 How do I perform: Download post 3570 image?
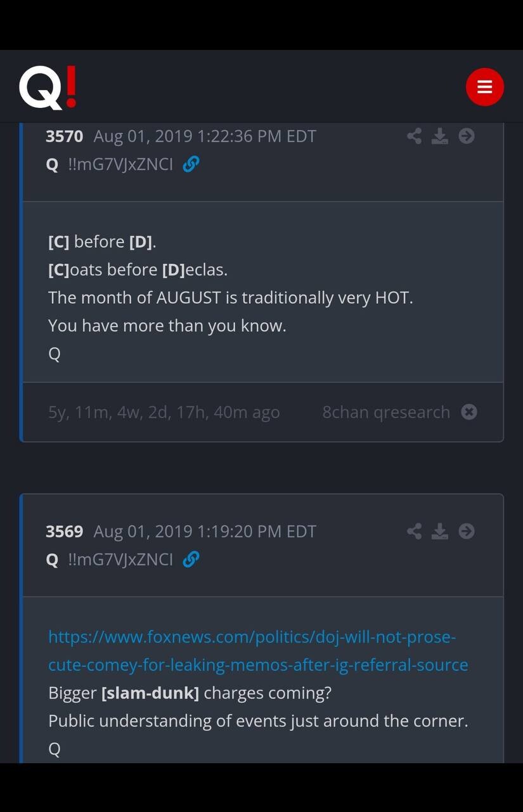(440, 136)
